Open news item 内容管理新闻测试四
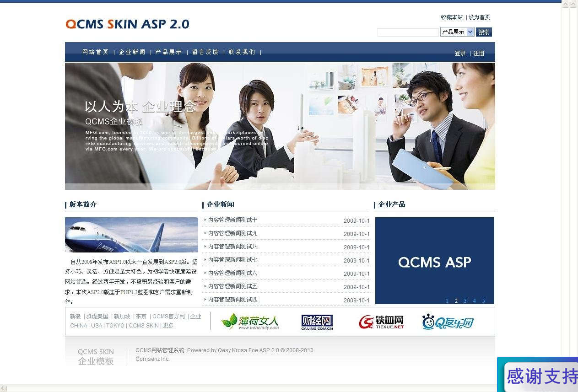This screenshot has height=392, width=578. pyautogui.click(x=232, y=300)
